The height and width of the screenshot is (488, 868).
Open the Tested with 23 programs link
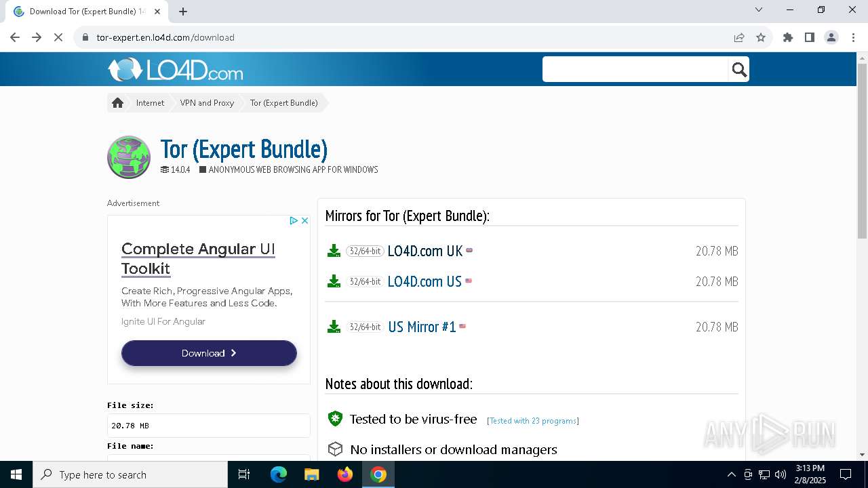click(x=532, y=421)
